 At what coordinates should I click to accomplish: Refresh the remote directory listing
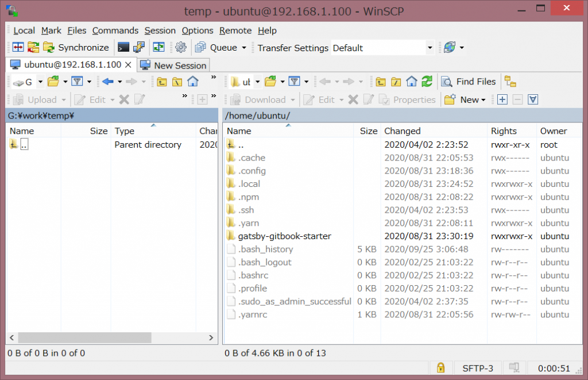tap(427, 81)
